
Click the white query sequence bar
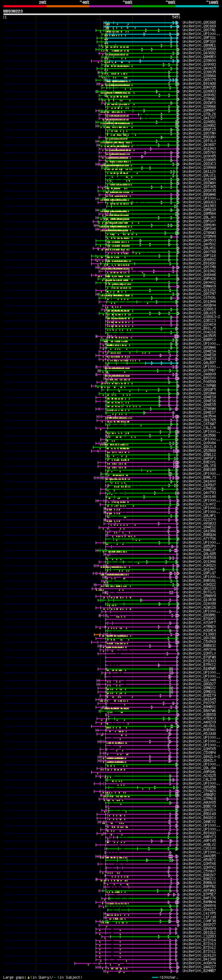pyautogui.click(x=92, y=14)
